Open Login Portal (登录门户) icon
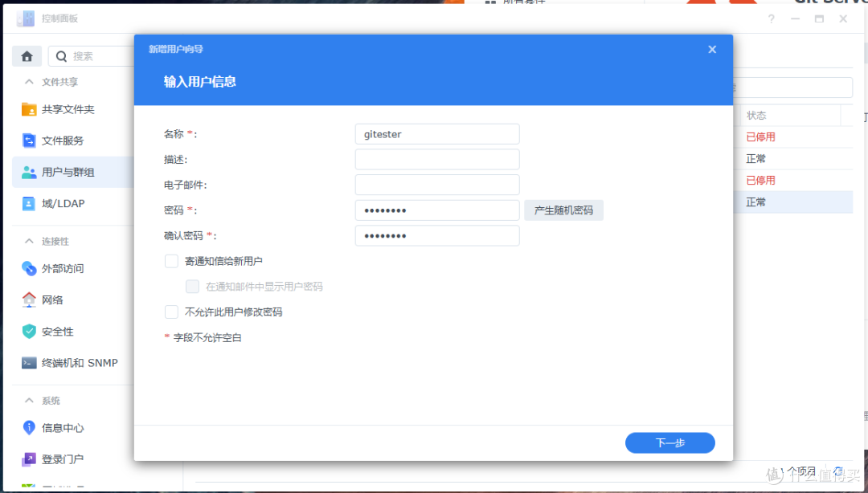 pos(29,459)
